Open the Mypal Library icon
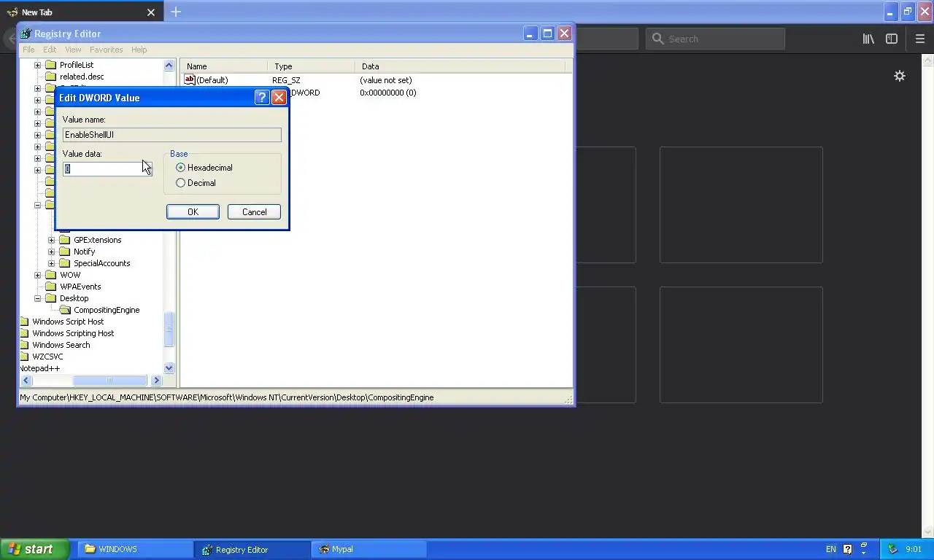 (x=868, y=39)
